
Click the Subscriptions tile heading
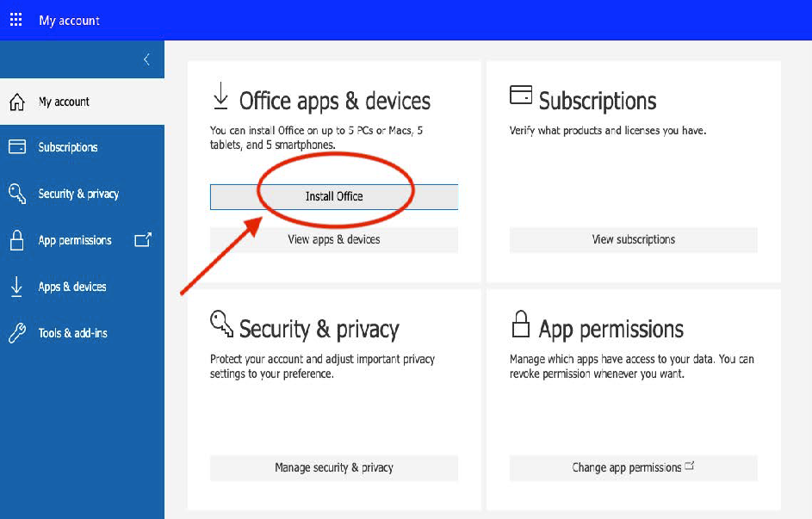pyautogui.click(x=598, y=101)
